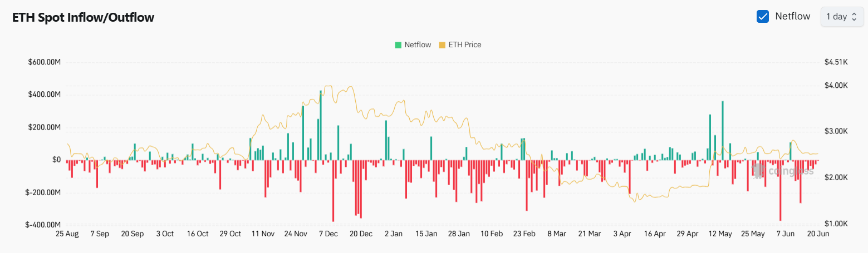Toggle Netflow series via legend text
Screen dimensions: 868x253
(418, 45)
